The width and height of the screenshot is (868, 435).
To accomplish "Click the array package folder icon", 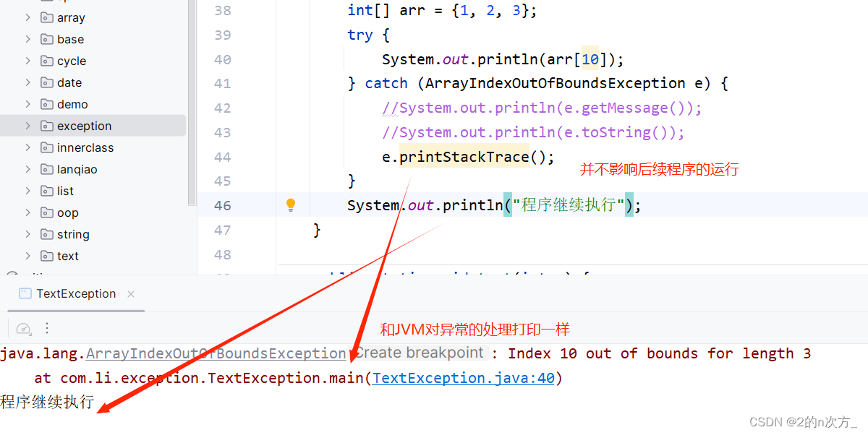I will [47, 17].
